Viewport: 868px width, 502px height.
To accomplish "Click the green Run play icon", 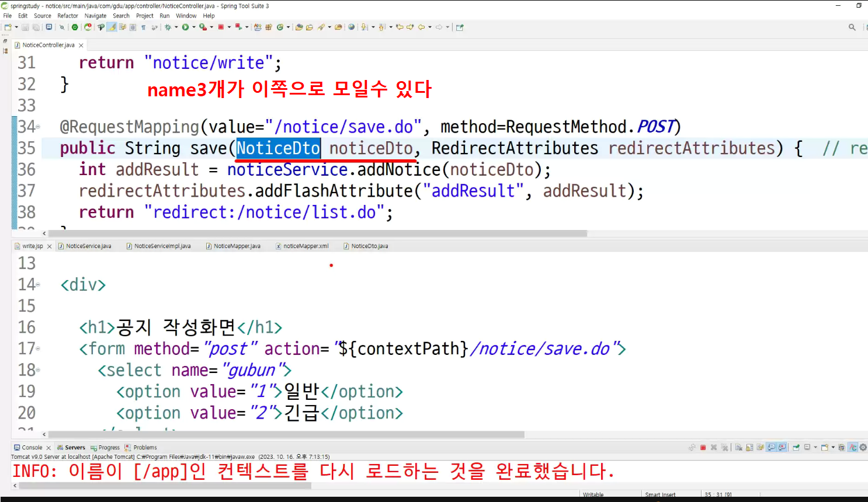I will pos(185,27).
